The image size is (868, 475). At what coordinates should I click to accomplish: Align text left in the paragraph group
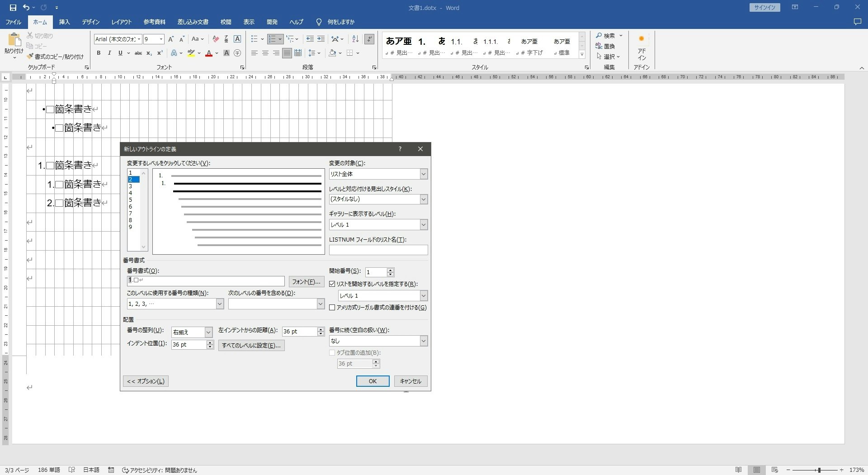point(255,53)
